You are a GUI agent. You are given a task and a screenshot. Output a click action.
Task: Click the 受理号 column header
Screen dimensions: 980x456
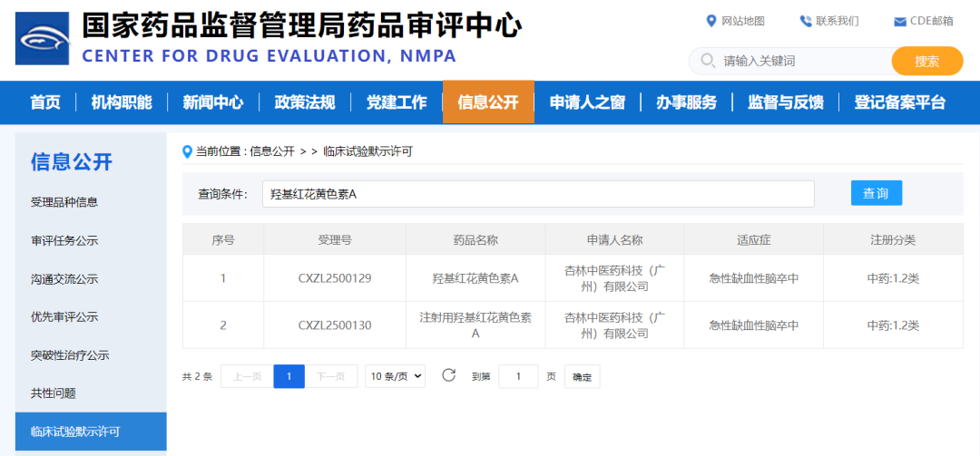coord(335,240)
